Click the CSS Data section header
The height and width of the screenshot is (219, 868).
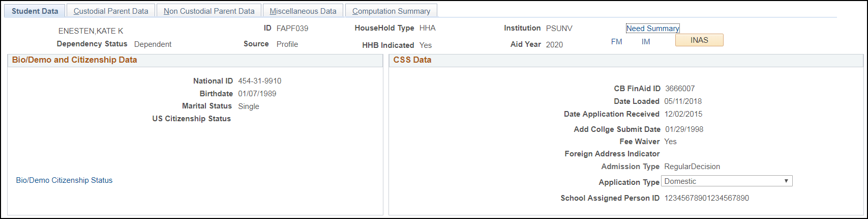(412, 60)
